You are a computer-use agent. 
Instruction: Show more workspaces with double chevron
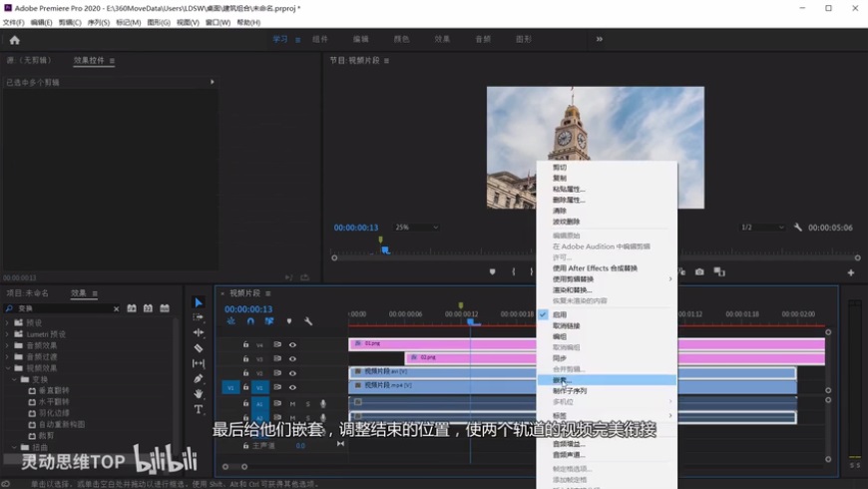(599, 39)
